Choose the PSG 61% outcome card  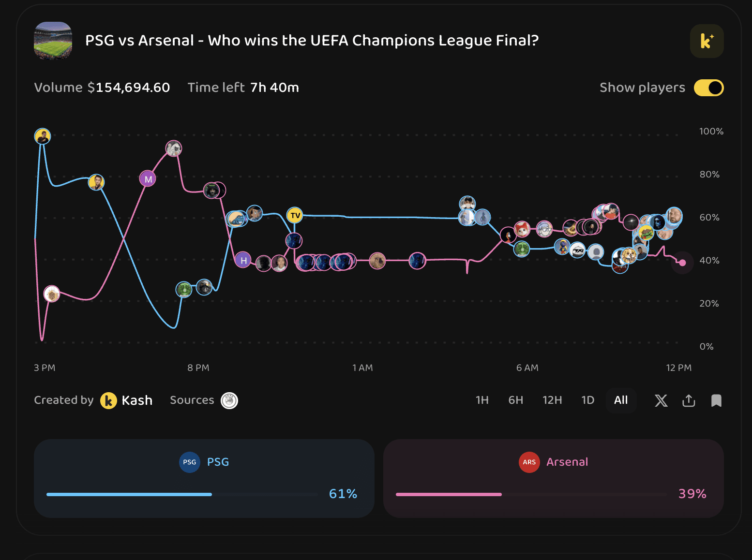coord(204,478)
